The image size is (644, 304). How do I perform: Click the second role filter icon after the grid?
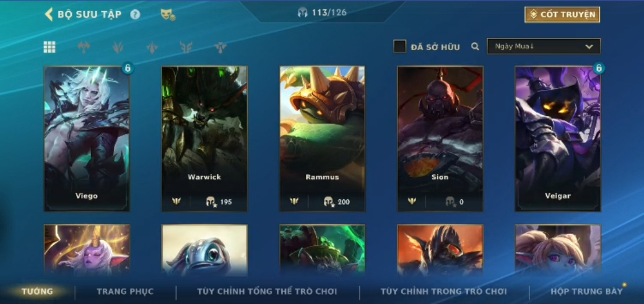(x=118, y=47)
